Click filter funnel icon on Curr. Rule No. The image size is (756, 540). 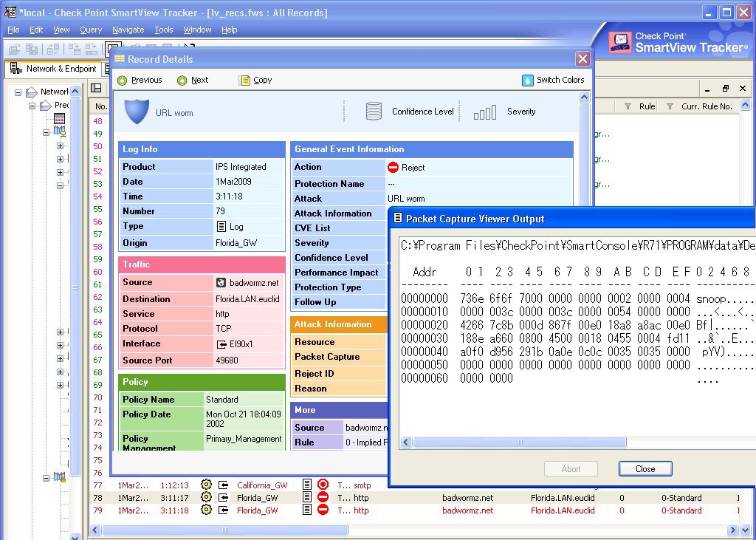670,106
